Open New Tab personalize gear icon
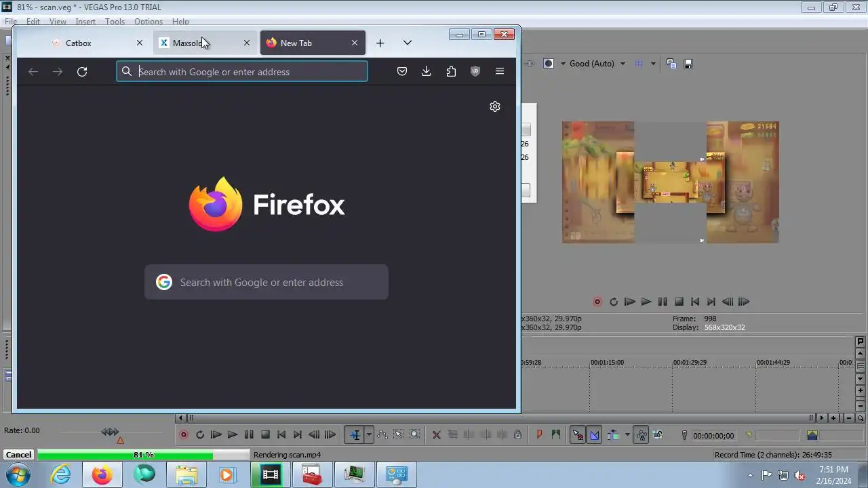This screenshot has height=488, width=868. click(495, 106)
